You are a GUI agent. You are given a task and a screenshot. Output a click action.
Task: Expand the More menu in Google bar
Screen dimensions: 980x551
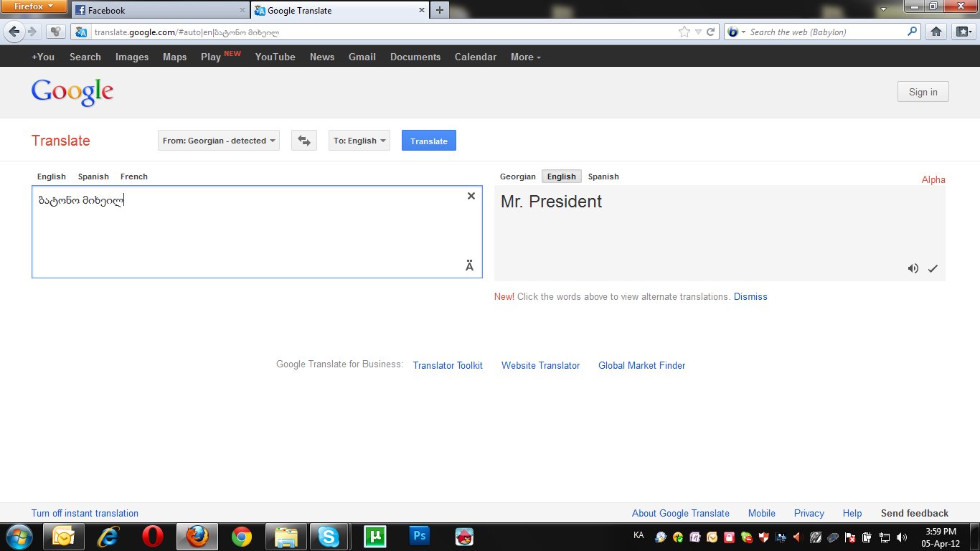click(x=526, y=57)
